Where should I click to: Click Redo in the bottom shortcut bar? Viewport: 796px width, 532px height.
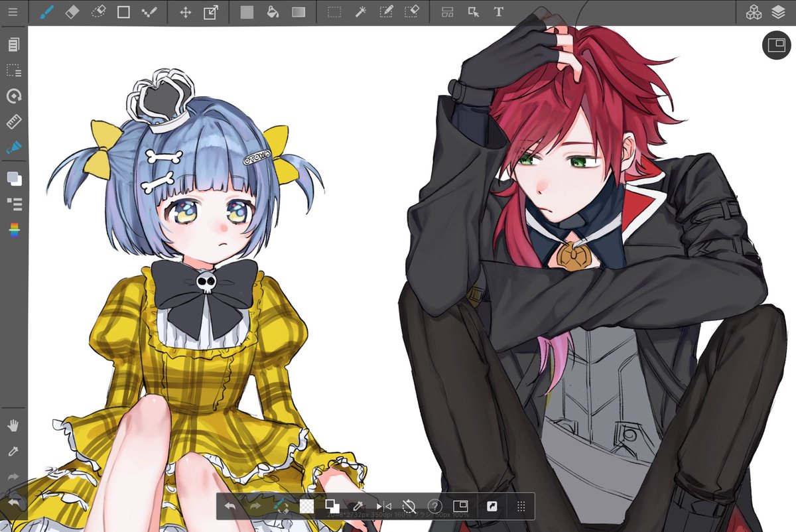(x=255, y=506)
